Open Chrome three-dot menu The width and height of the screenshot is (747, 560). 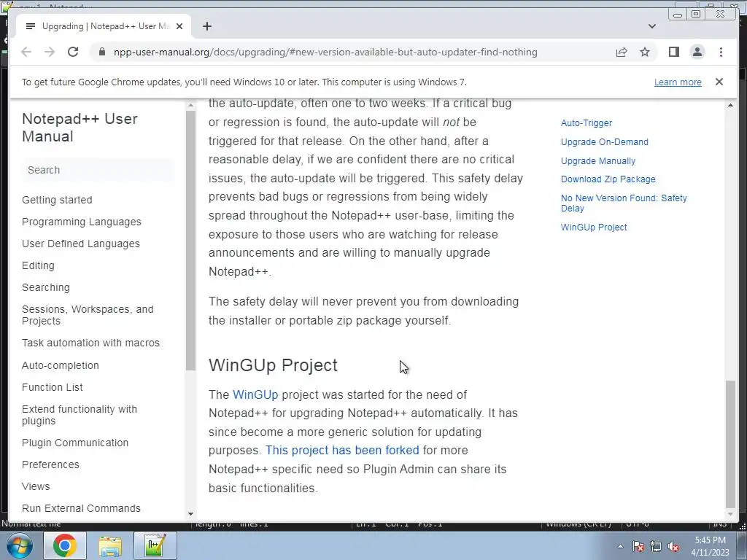[721, 52]
